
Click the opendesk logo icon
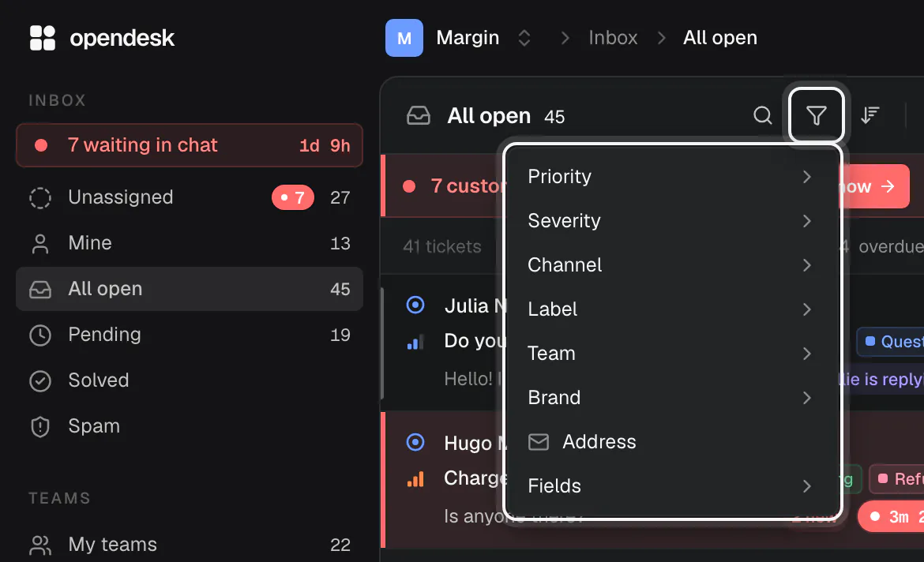pos(43,38)
